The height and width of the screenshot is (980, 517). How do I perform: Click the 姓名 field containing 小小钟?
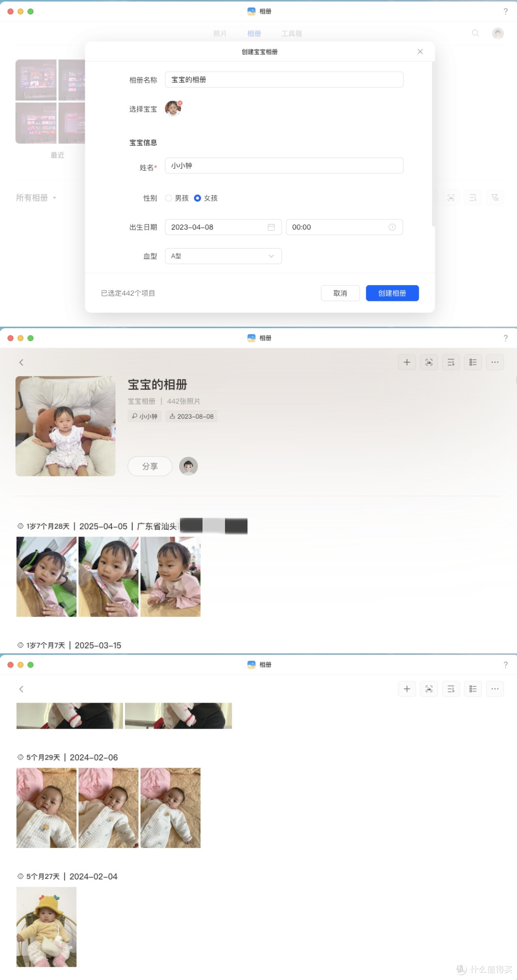(284, 166)
